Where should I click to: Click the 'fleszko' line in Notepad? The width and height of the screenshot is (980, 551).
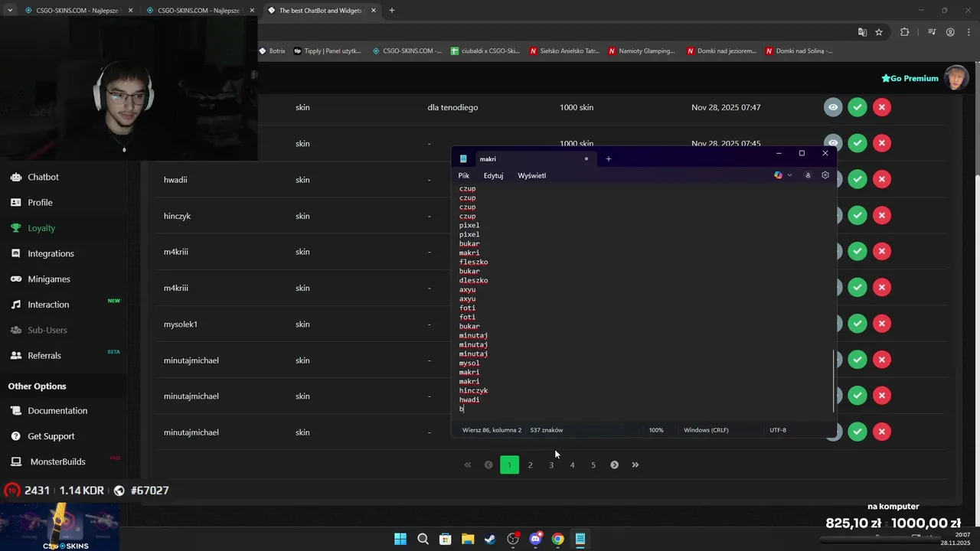click(x=473, y=262)
